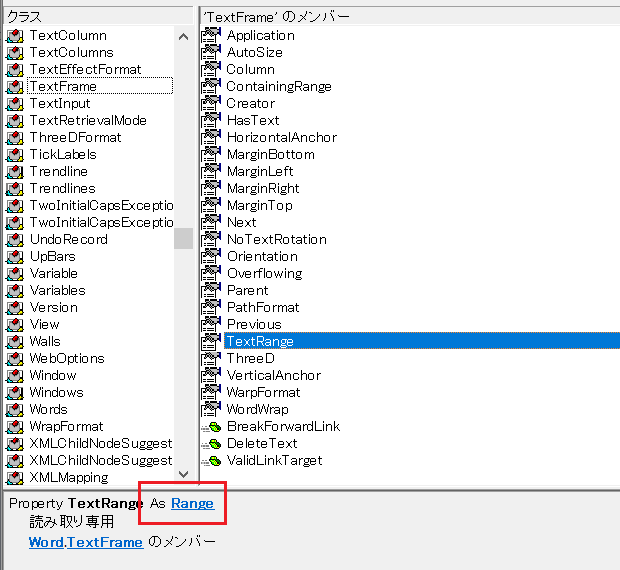Open the Range type link
Image resolution: width=620 pixels, height=570 pixels.
[x=193, y=503]
